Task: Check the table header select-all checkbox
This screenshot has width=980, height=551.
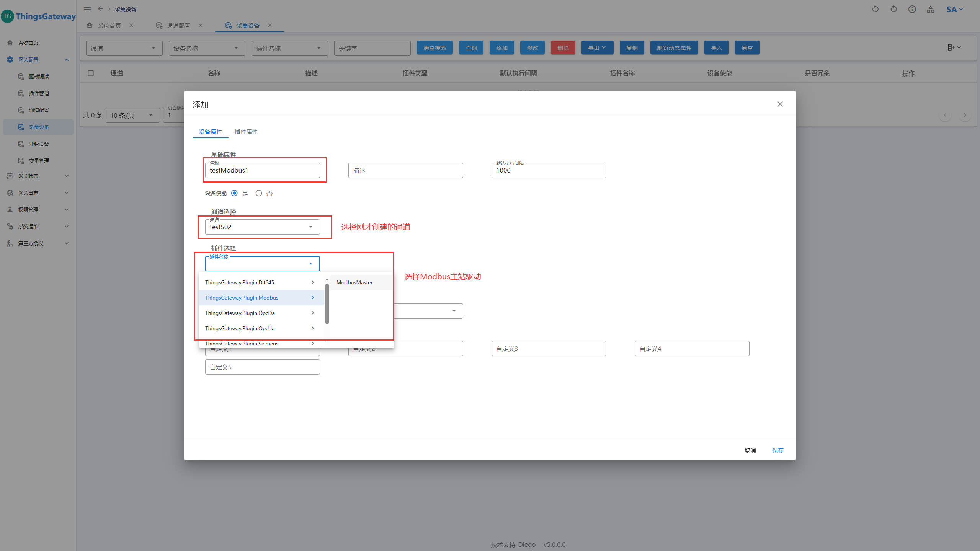Action: (91, 73)
